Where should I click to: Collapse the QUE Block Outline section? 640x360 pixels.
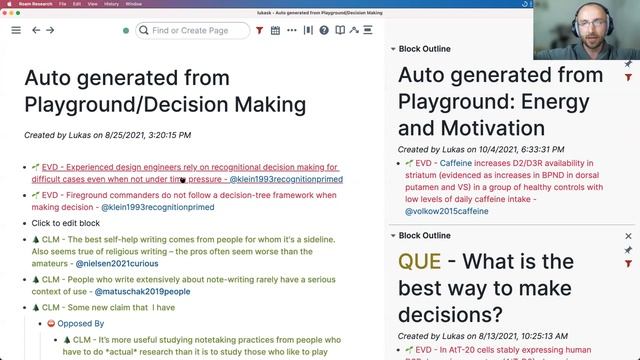point(393,236)
